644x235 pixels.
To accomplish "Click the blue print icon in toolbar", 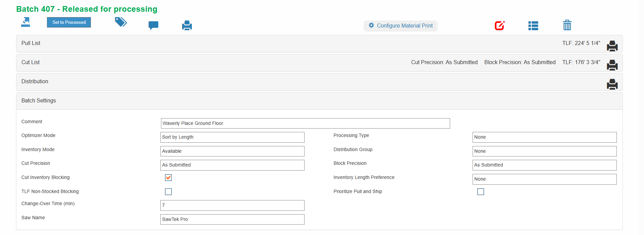I will coord(187,26).
